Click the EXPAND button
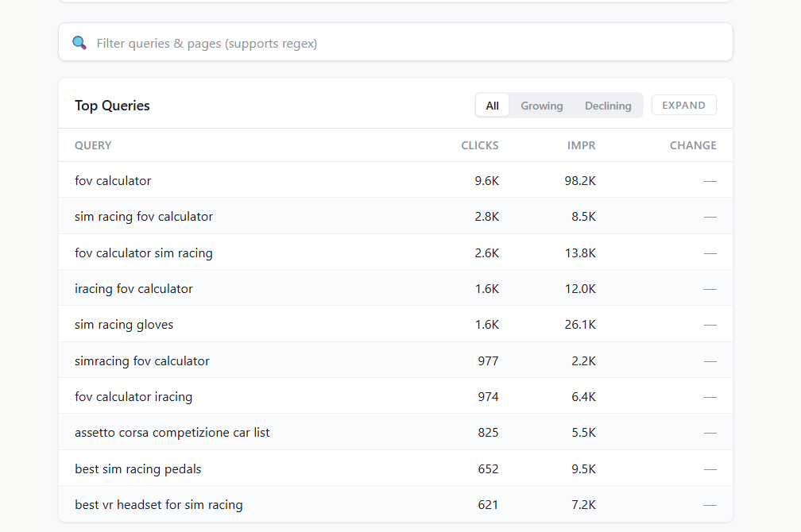This screenshot has height=532, width=801. click(x=683, y=104)
